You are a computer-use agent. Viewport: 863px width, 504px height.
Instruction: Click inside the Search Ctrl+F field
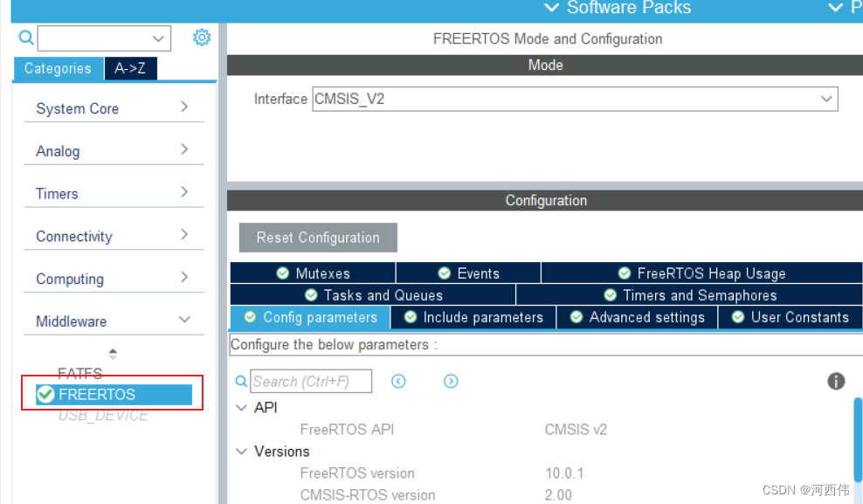point(310,381)
